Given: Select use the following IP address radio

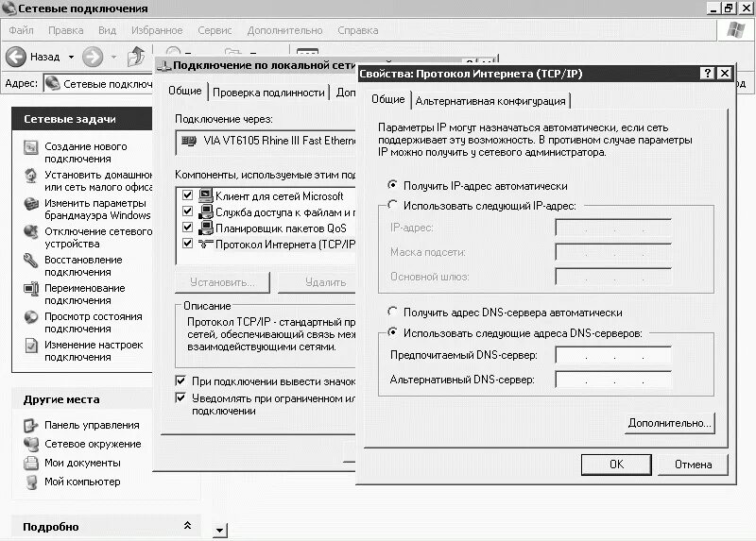Looking at the screenshot, I should (x=392, y=205).
